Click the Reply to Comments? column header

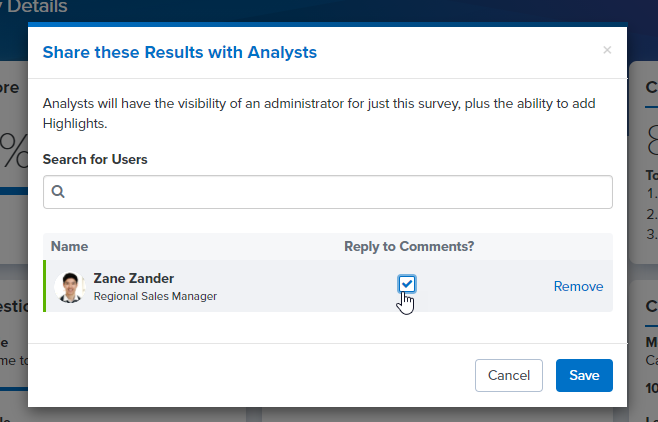pos(409,246)
